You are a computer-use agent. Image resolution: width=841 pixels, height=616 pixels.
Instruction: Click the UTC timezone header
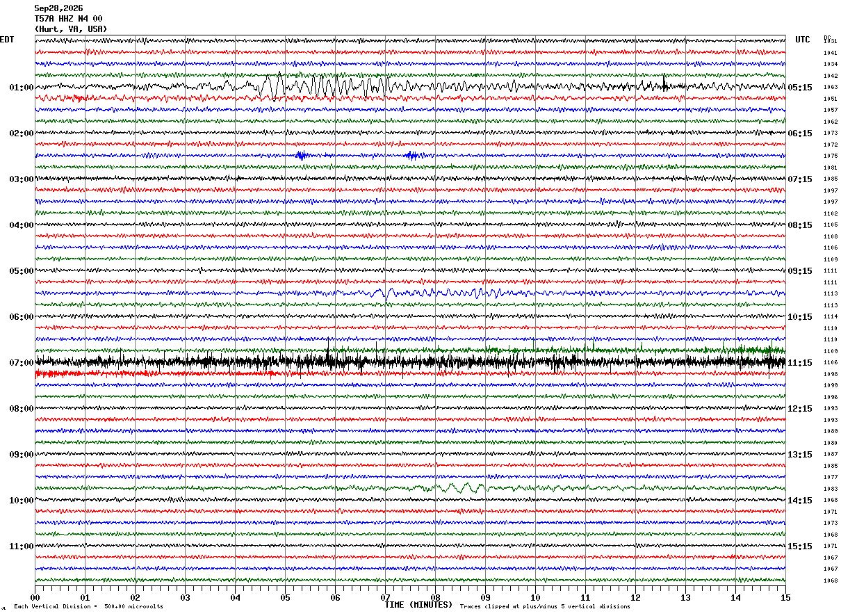(x=803, y=40)
